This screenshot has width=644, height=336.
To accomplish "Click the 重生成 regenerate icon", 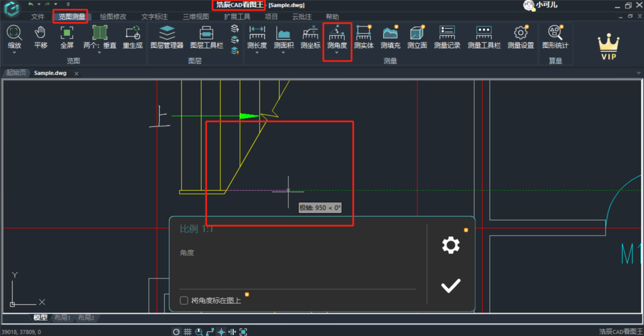I will click(133, 36).
